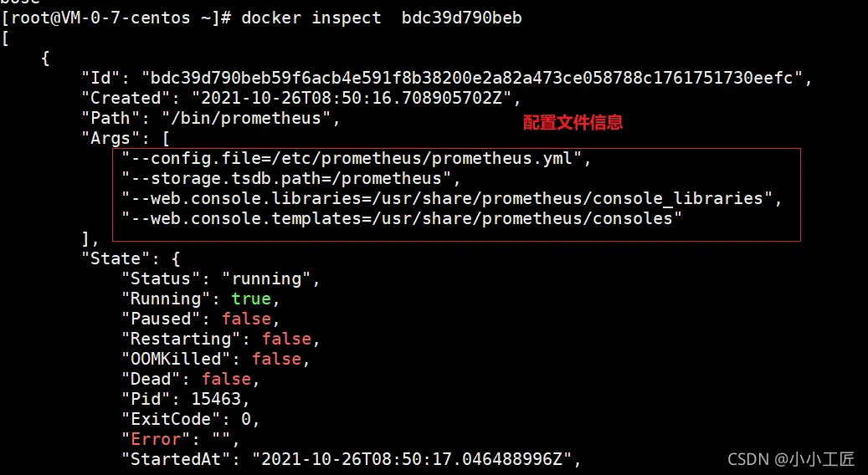Click the --storage.tsdb.path argument line

click(291, 178)
